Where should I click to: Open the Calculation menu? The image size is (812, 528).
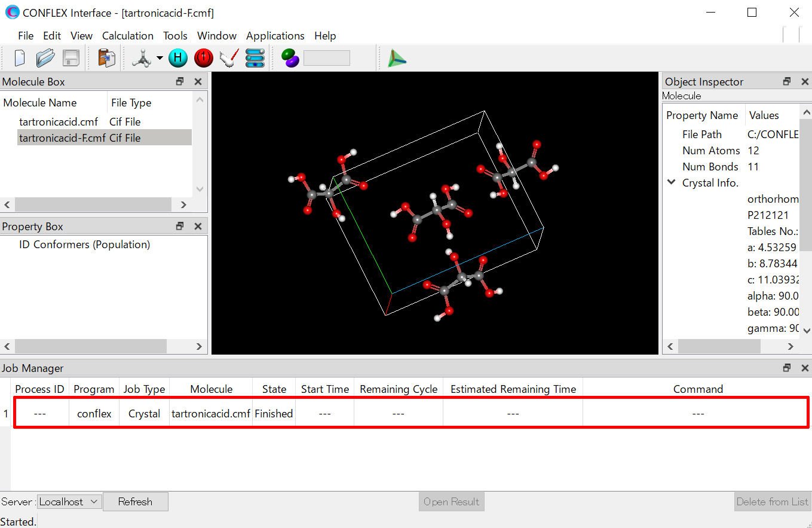pos(128,36)
